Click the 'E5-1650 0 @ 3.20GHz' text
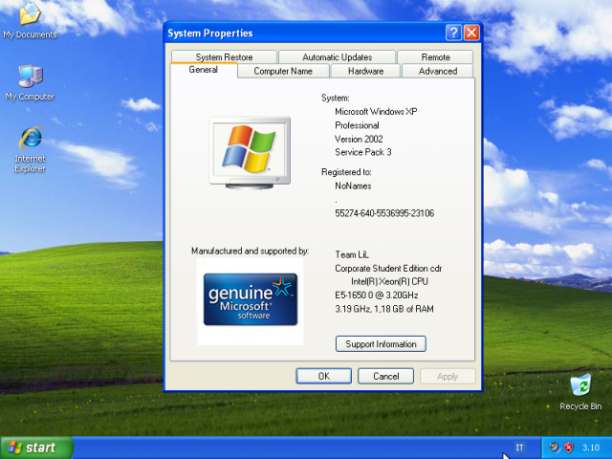 coord(377,295)
